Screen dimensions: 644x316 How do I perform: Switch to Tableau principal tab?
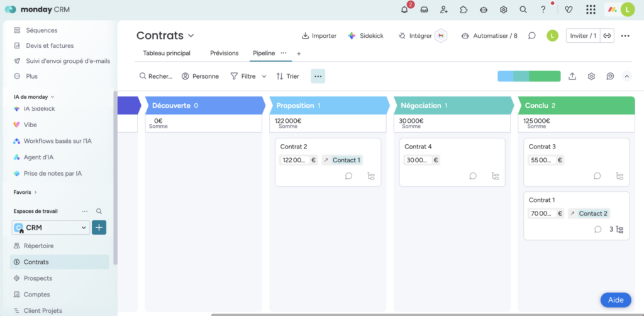tap(167, 53)
